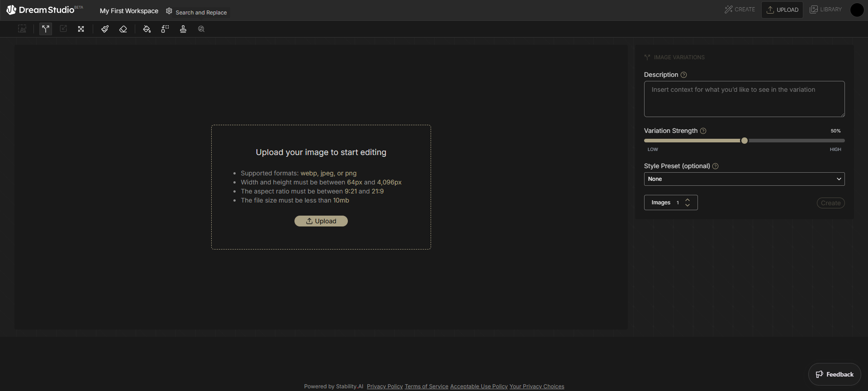Click the Description help icon
This screenshot has height=391, width=868.
[683, 75]
